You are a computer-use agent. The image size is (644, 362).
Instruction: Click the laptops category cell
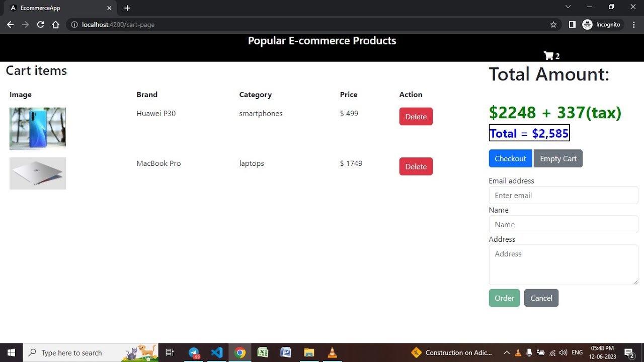pos(252,163)
